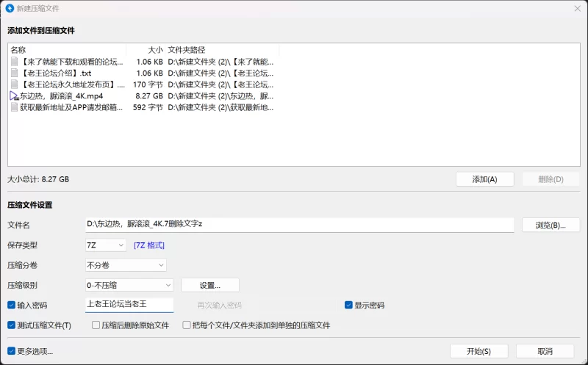
Task: Enable 把每个文件/文件夹添加到单独的压缩文件 checkbox
Action: click(x=187, y=325)
